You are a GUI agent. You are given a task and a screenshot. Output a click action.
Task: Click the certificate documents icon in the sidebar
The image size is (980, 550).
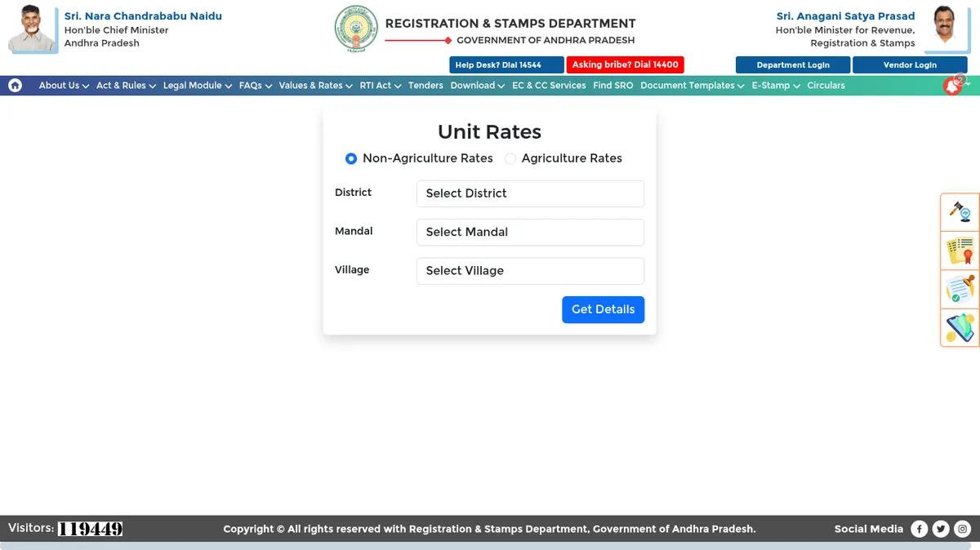point(960,251)
